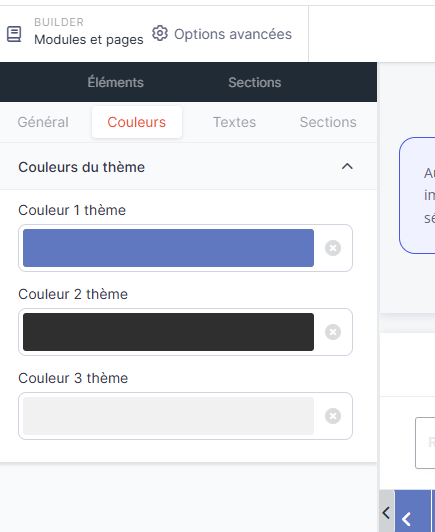Viewport: 435px width, 532px height.
Task: Click the Modules et pages book icon
Action: point(14,34)
